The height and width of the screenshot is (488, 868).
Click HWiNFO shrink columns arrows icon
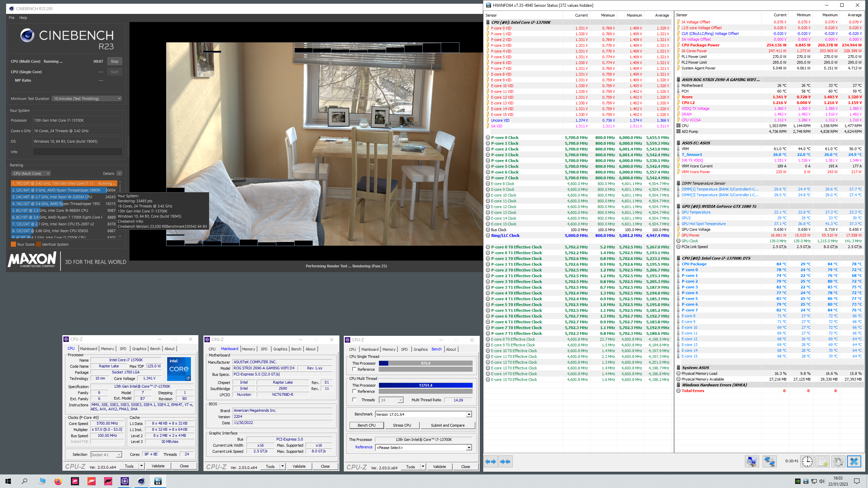505,462
